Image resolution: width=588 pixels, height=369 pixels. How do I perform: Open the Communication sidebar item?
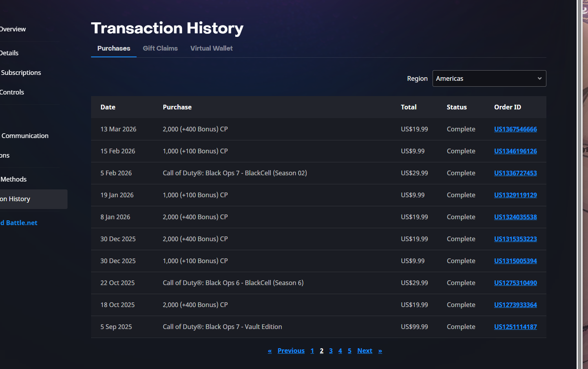click(x=25, y=136)
